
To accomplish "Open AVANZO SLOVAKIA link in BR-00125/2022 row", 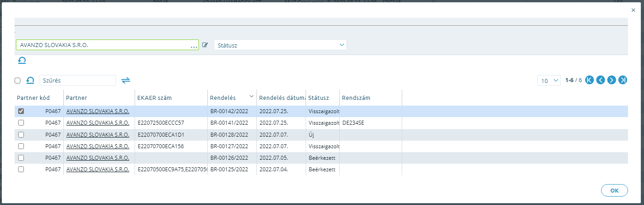I will pos(98,170).
